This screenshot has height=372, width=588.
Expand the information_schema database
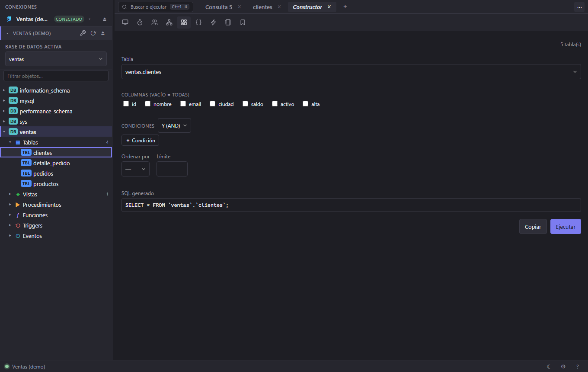pos(4,90)
